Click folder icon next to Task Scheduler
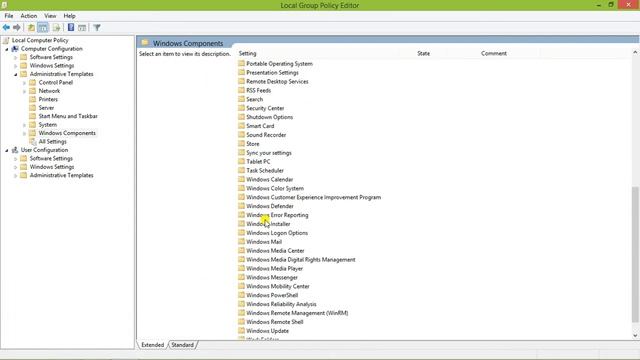 [241, 170]
